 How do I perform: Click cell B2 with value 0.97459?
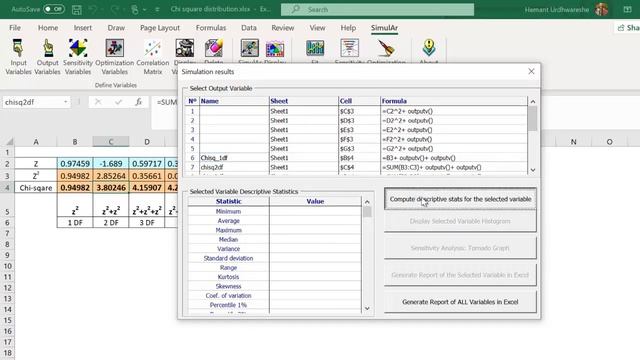point(75,164)
